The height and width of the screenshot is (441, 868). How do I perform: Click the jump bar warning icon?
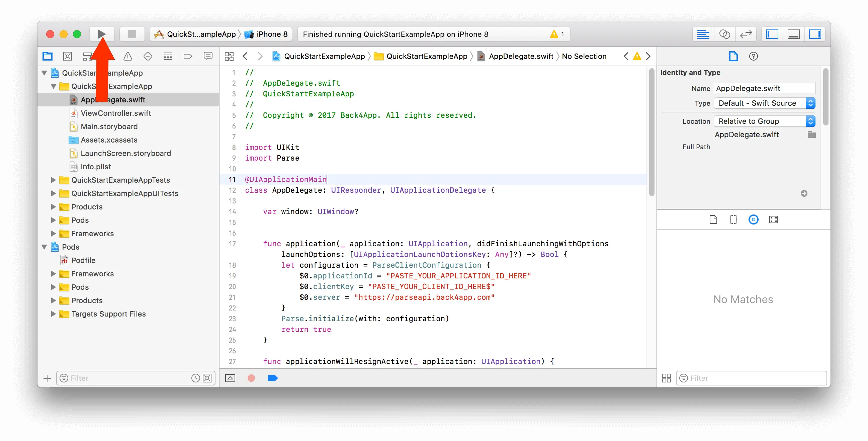tap(637, 56)
